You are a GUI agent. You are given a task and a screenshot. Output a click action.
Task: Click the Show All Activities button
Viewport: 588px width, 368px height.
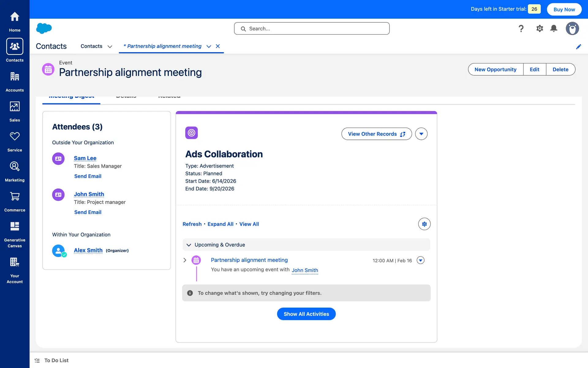click(x=306, y=314)
